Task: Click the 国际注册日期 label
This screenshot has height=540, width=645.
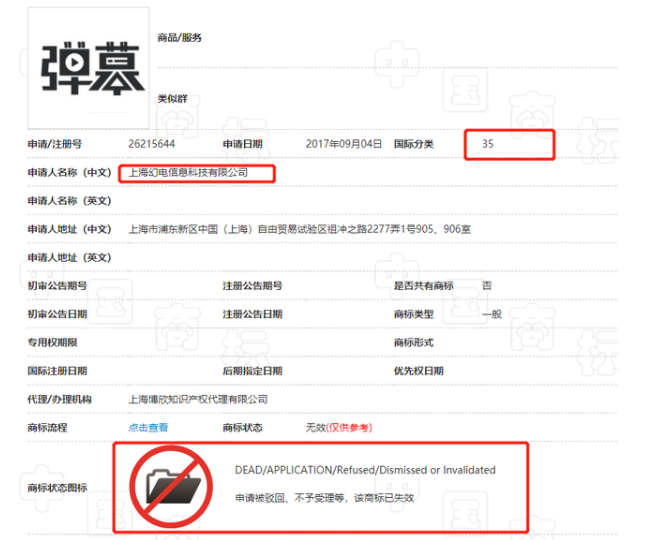Action: pos(57,371)
